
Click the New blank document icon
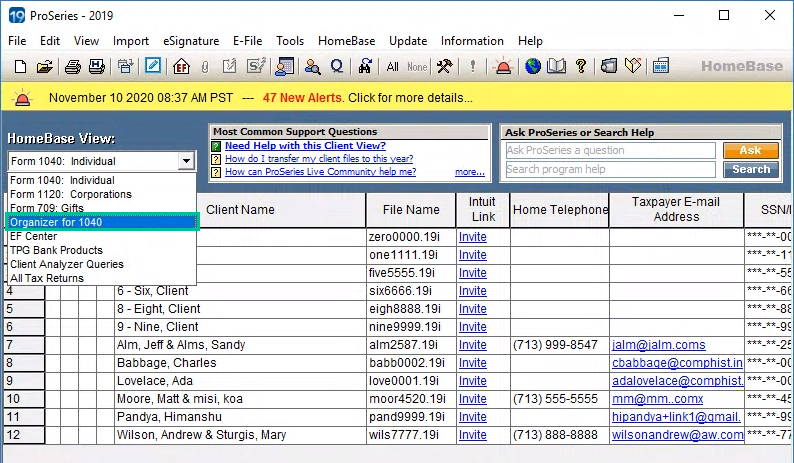(20, 66)
